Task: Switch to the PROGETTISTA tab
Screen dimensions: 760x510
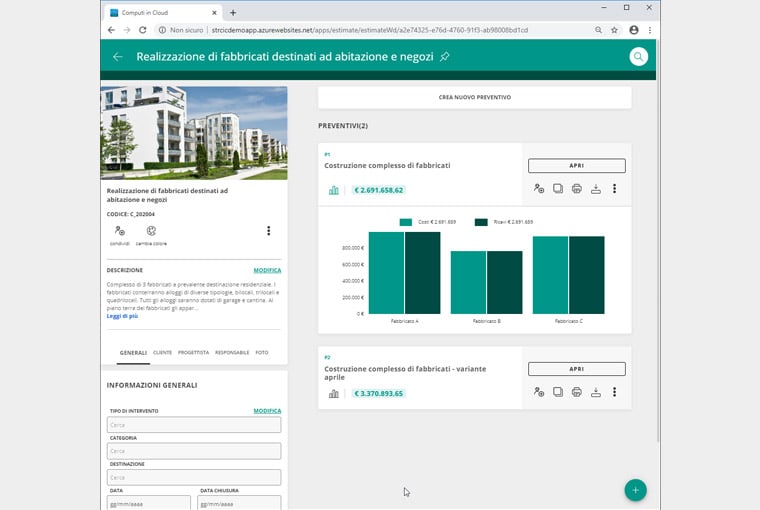Action: (193, 352)
